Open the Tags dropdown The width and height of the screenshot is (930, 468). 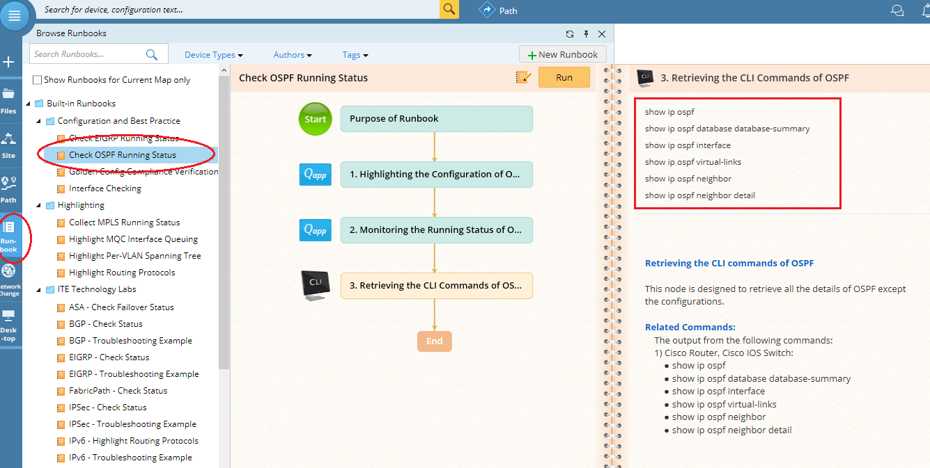point(355,55)
